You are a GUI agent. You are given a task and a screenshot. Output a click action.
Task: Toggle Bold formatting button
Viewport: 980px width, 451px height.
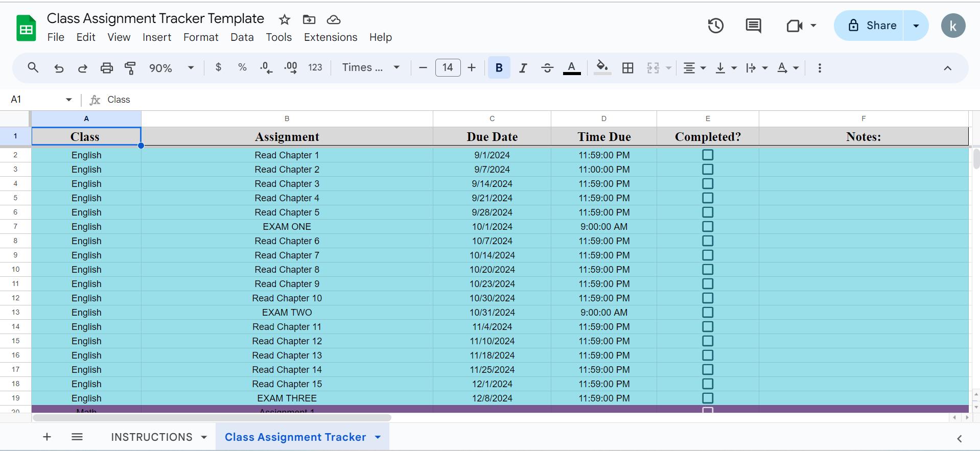pyautogui.click(x=499, y=68)
